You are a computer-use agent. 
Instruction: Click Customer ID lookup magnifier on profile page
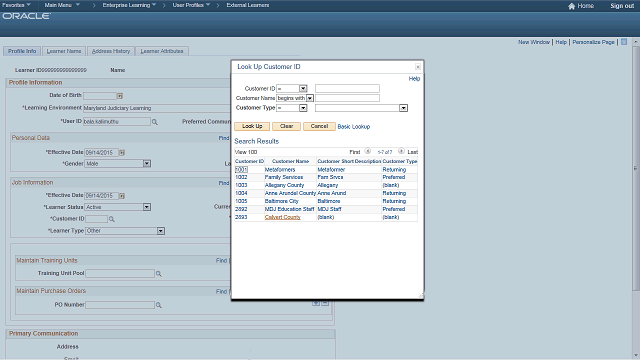click(111, 219)
